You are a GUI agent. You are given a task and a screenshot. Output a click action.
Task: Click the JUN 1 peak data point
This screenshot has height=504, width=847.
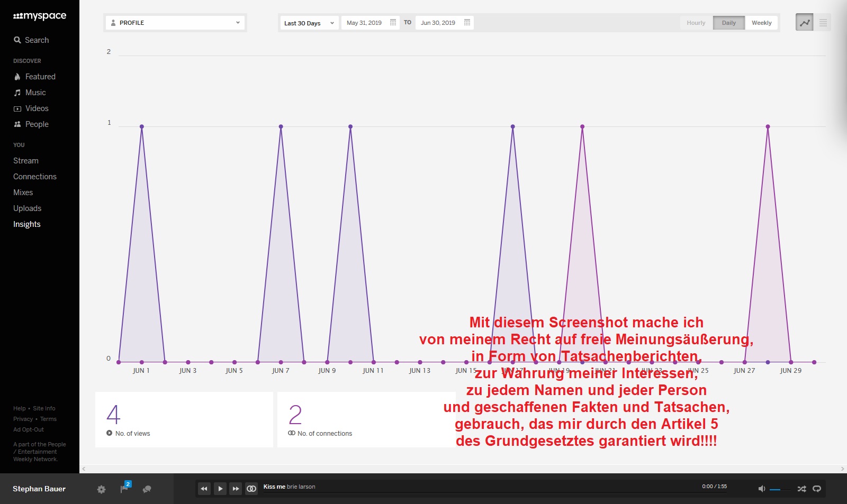(142, 126)
